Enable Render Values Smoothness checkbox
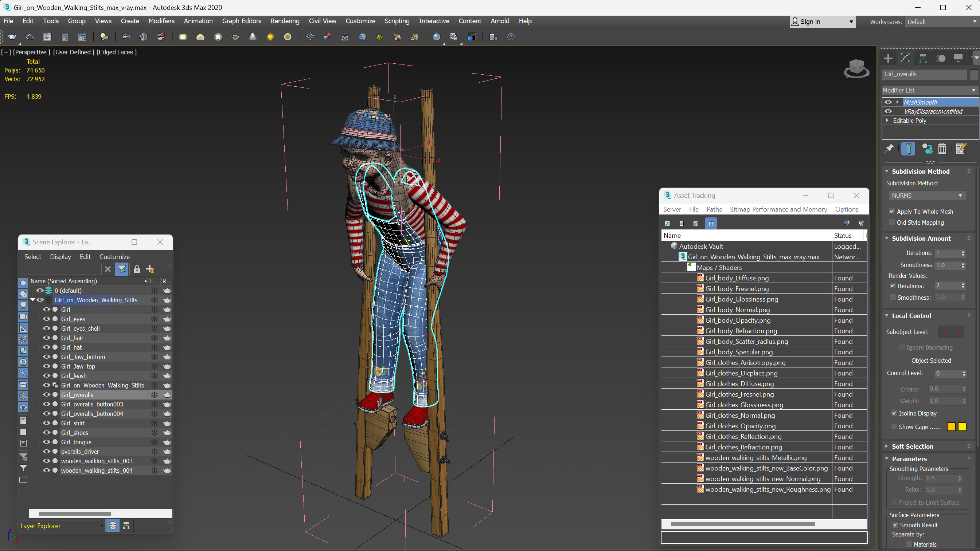Image resolution: width=980 pixels, height=551 pixels. pyautogui.click(x=893, y=298)
